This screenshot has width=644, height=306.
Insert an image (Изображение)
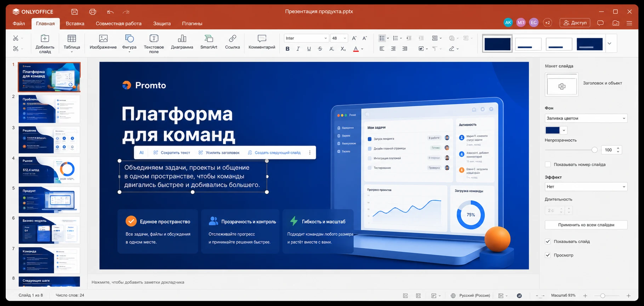103,42
